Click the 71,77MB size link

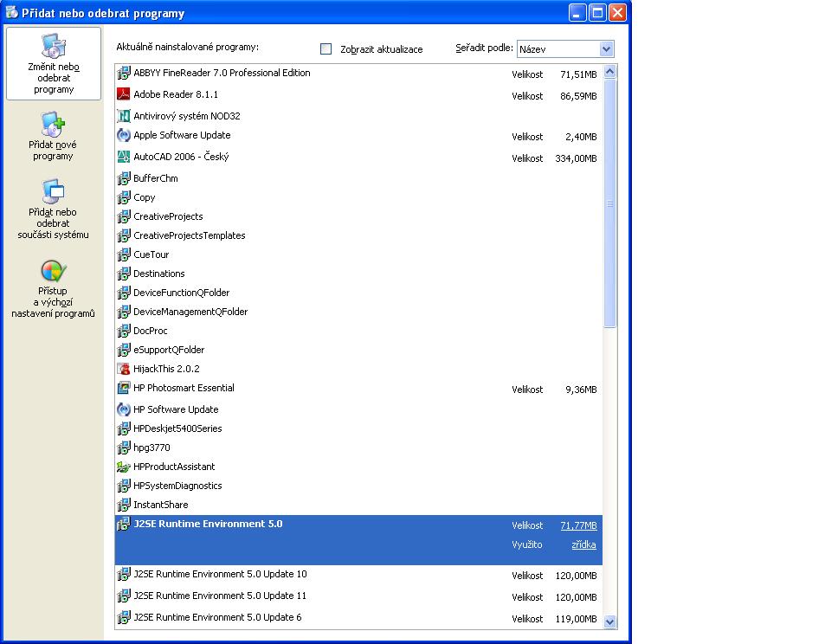(x=578, y=525)
